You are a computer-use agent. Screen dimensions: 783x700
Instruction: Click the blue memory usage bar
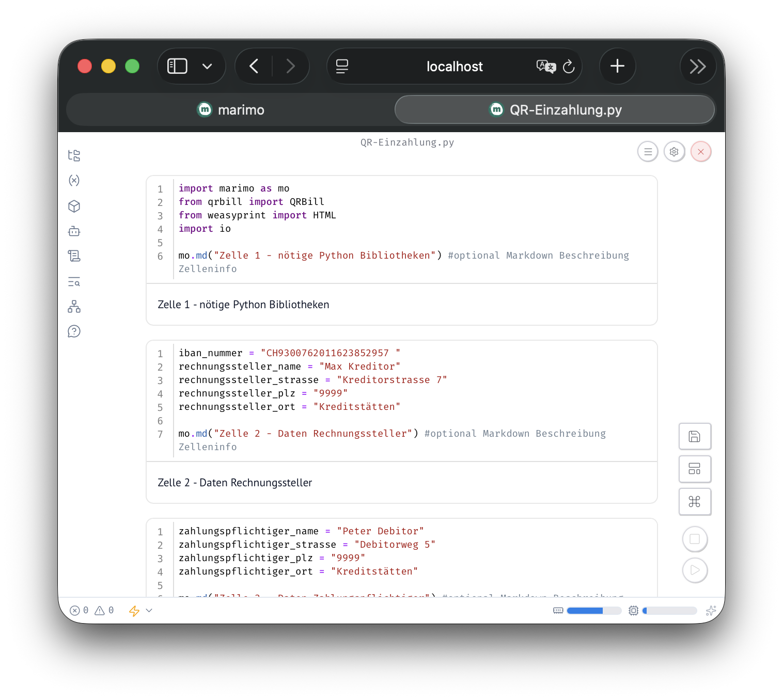click(594, 611)
